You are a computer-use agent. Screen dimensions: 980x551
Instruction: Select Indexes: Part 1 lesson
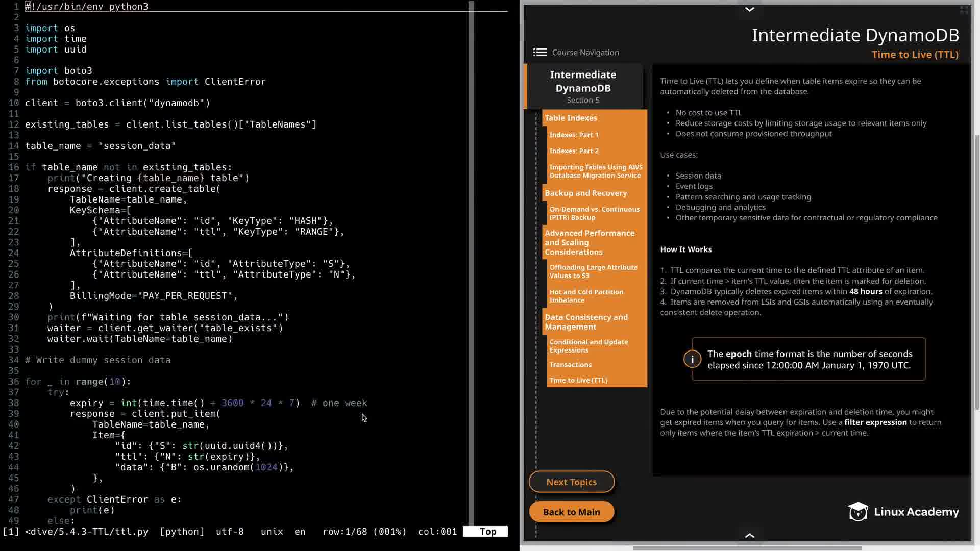pyautogui.click(x=574, y=135)
